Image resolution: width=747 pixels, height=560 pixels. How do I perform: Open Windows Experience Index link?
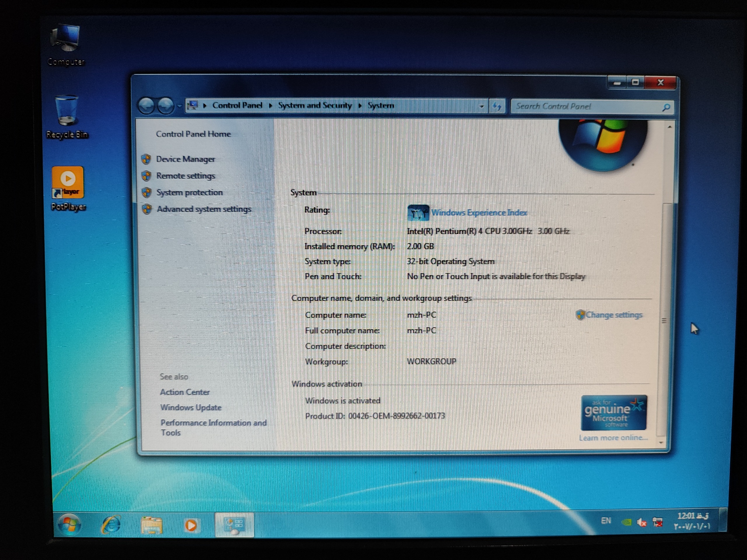point(479,213)
